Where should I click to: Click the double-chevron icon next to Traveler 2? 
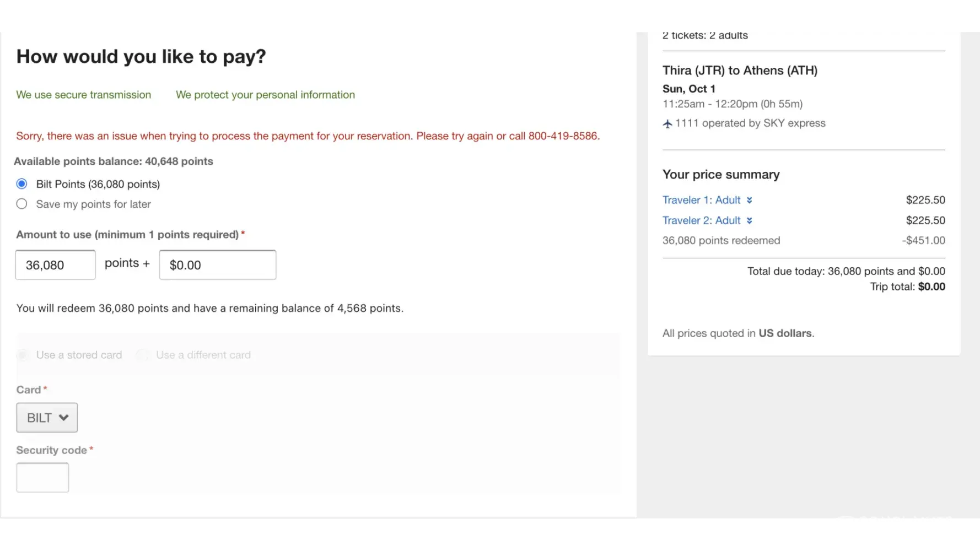(749, 220)
